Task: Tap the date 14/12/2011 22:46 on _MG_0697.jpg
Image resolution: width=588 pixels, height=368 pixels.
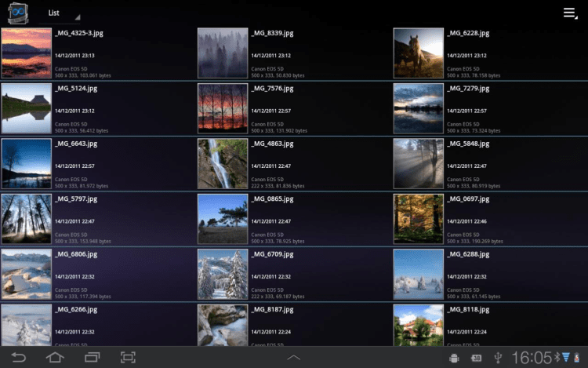Action: tap(466, 221)
